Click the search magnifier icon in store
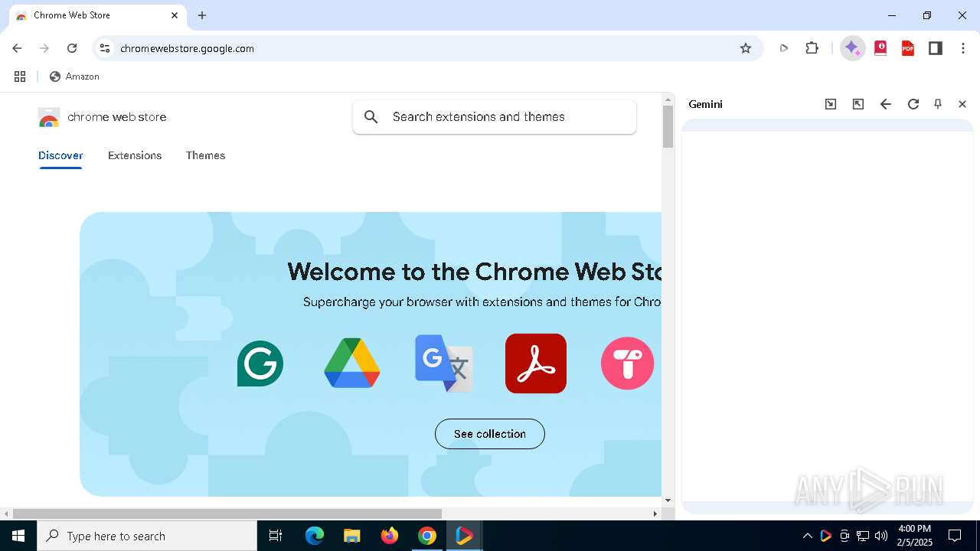980x551 pixels. (x=371, y=117)
